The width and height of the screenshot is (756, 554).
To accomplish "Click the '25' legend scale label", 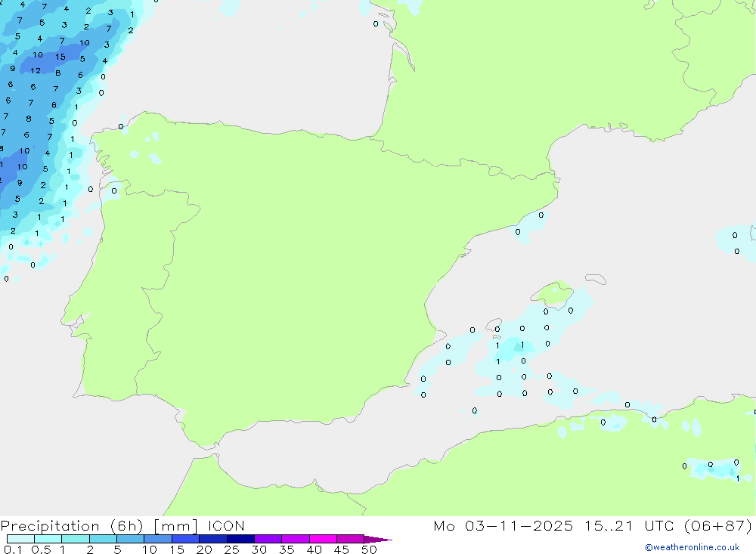I will tap(231, 549).
